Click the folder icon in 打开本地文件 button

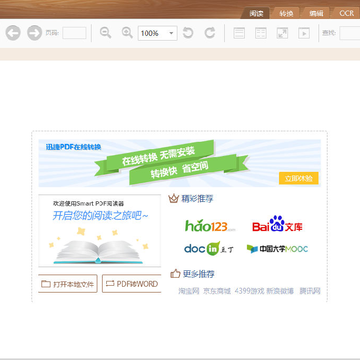tap(46, 284)
